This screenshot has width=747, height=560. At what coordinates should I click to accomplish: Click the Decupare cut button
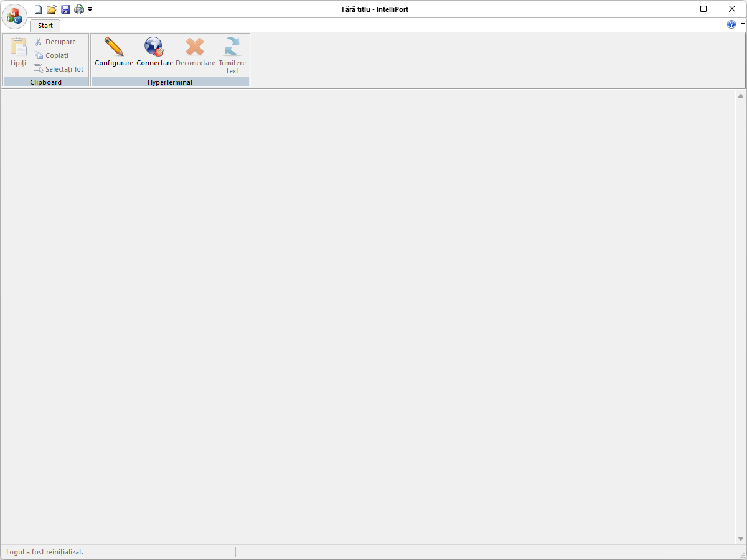[55, 42]
